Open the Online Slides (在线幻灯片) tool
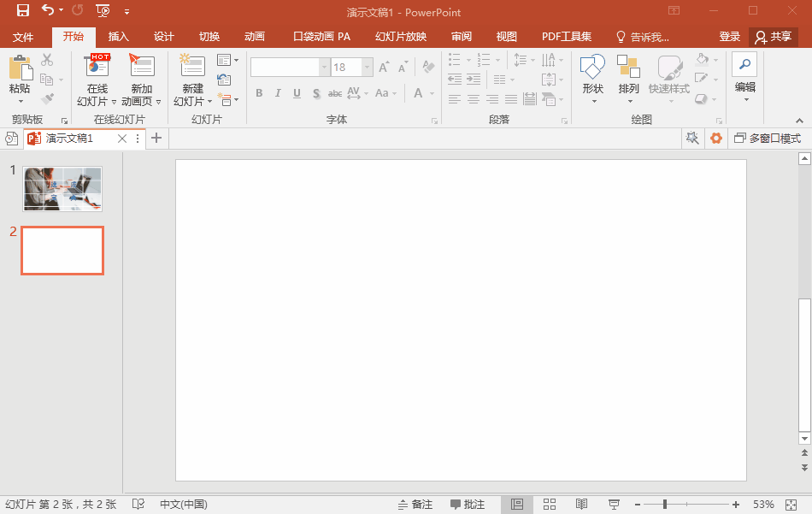Viewport: 812px width, 514px height. 97,67
